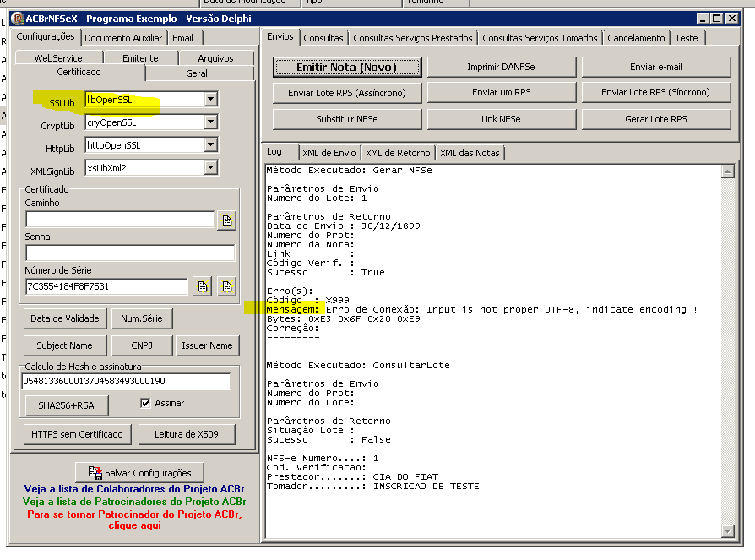Click HTTPS sem Certificado button
The width and height of the screenshot is (755, 560).
[77, 434]
